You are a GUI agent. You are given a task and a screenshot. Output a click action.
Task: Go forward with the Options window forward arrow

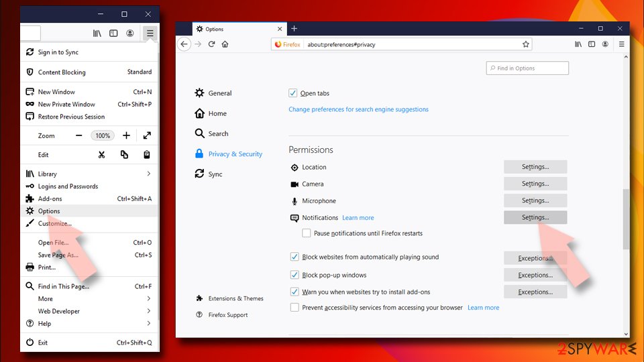198,44
